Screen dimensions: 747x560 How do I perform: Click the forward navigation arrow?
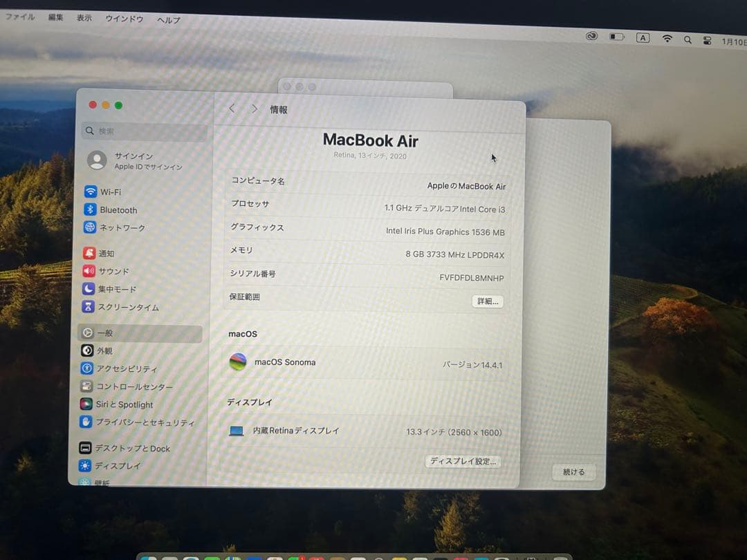[x=255, y=109]
